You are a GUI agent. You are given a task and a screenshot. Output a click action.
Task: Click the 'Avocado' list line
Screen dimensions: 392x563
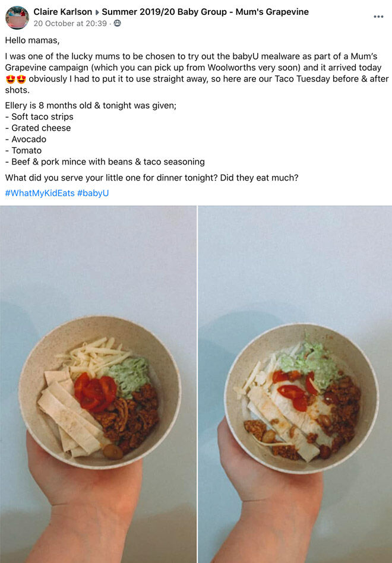coord(26,139)
